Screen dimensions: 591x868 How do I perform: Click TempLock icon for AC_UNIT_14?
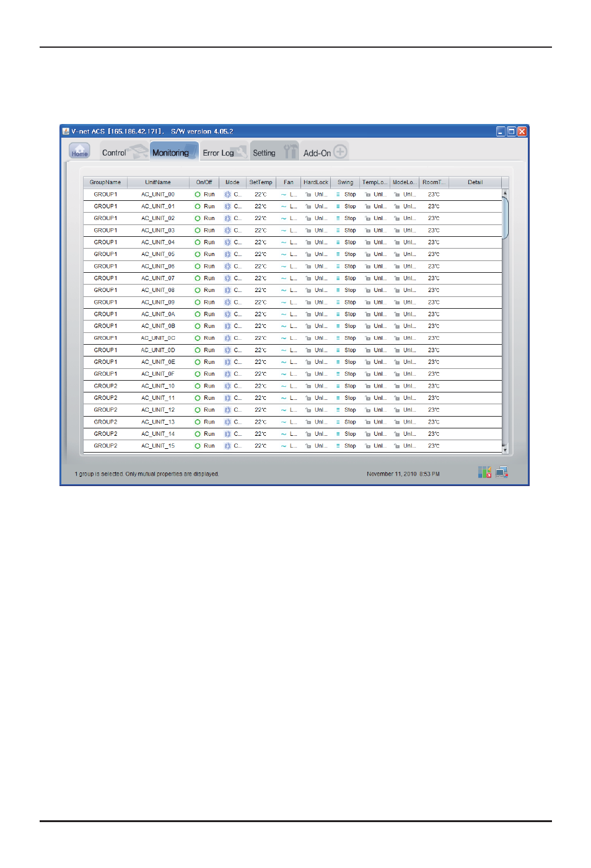pos(368,434)
